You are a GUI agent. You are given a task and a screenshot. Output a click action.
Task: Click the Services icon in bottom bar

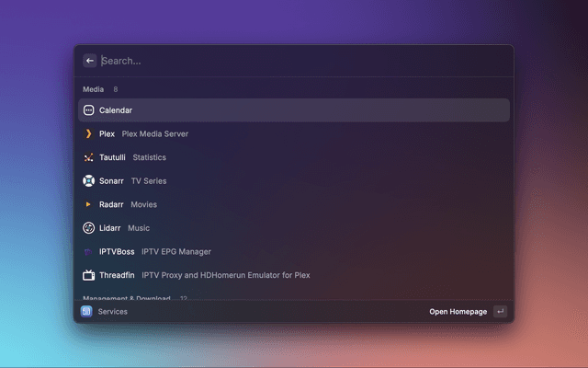(x=86, y=312)
